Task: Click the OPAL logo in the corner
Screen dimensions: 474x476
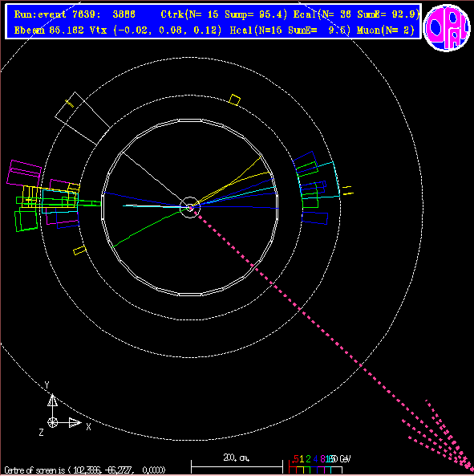Action: tap(447, 27)
